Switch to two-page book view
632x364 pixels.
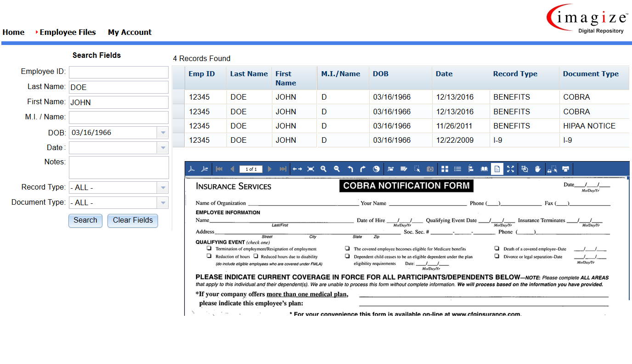[x=484, y=169]
